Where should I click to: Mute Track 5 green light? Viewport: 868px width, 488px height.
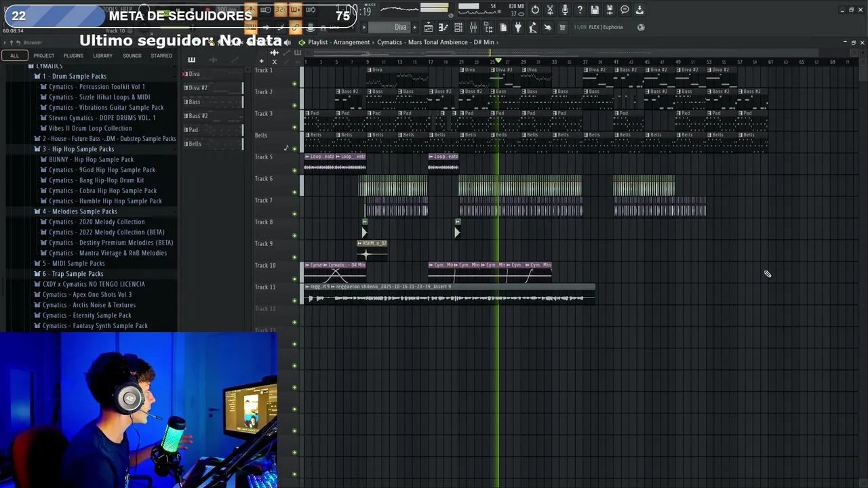point(294,170)
